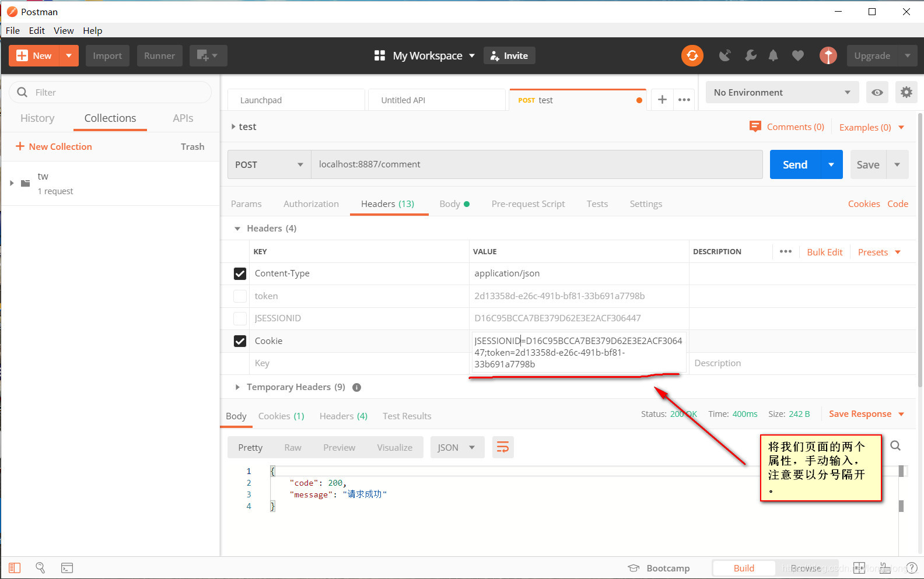Open the Authorization request tab

tap(311, 203)
